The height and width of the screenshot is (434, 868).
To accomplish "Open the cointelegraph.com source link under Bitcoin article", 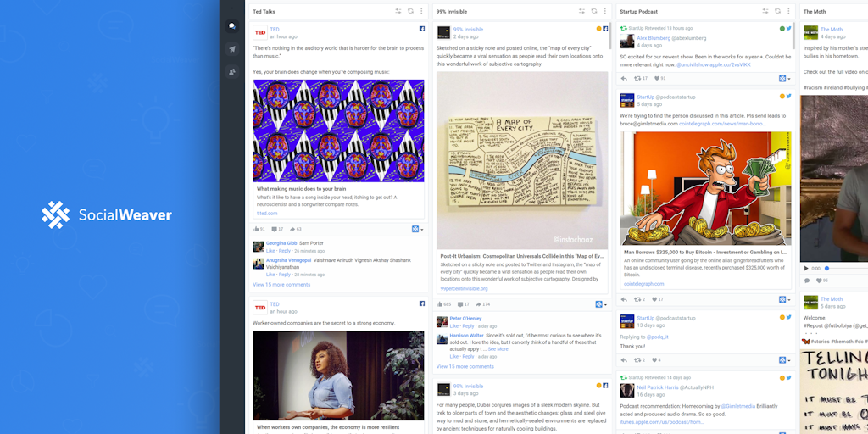I will (x=644, y=284).
